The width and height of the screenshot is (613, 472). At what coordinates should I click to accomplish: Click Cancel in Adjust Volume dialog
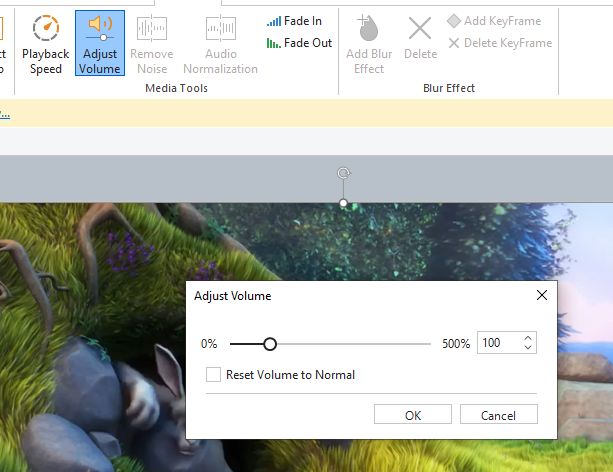click(498, 415)
